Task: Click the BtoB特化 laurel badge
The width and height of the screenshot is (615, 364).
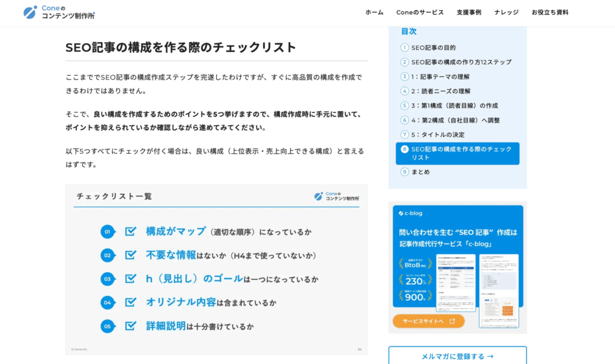Action: 416,264
